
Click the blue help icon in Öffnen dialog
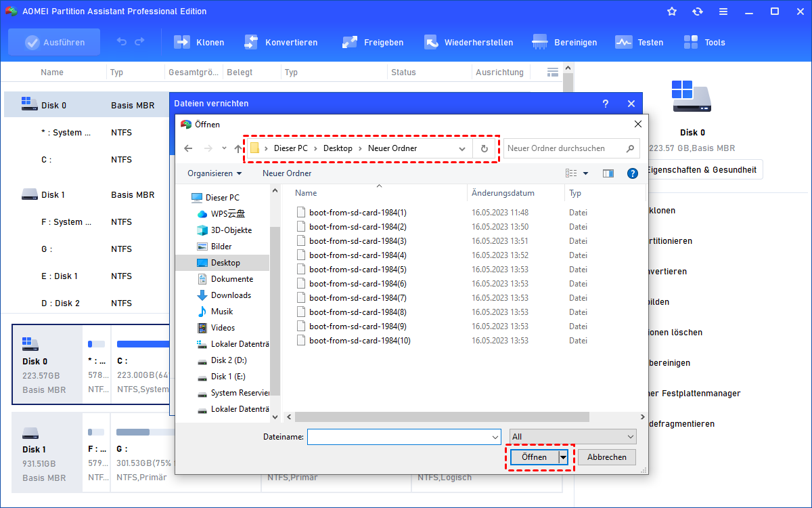(633, 173)
